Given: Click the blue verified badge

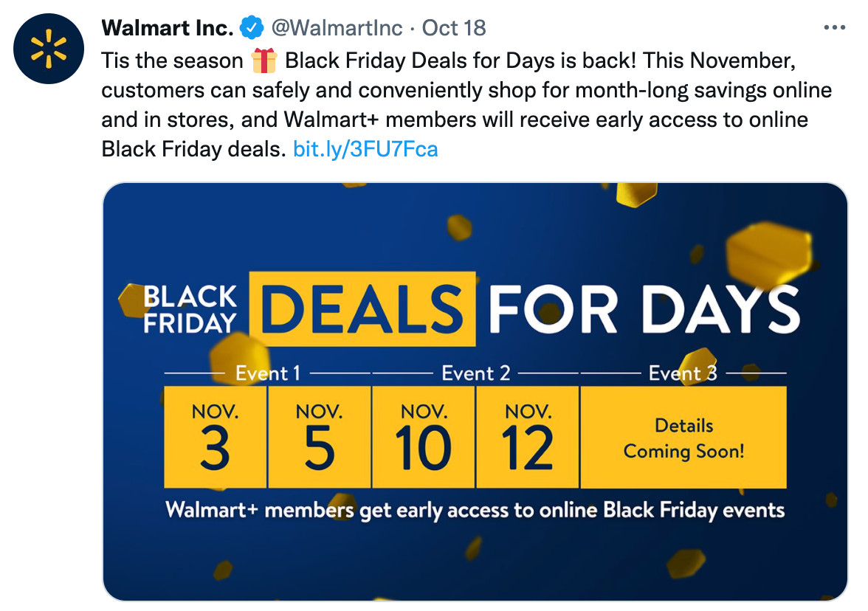Looking at the screenshot, I should 251,28.
